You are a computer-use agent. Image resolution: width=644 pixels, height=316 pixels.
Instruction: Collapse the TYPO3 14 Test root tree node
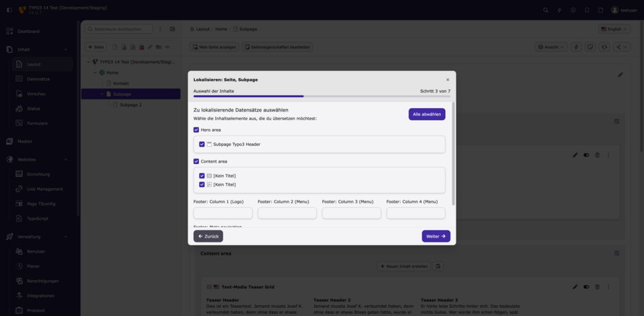[88, 61]
